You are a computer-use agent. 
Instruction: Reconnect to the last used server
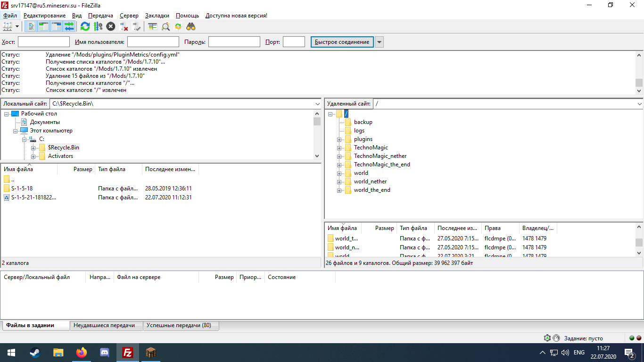137,26
